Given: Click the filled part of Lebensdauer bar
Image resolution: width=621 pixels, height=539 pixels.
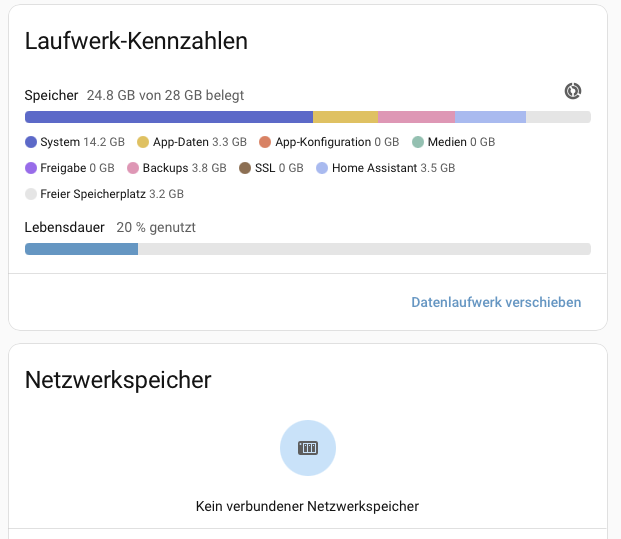Looking at the screenshot, I should (82, 249).
